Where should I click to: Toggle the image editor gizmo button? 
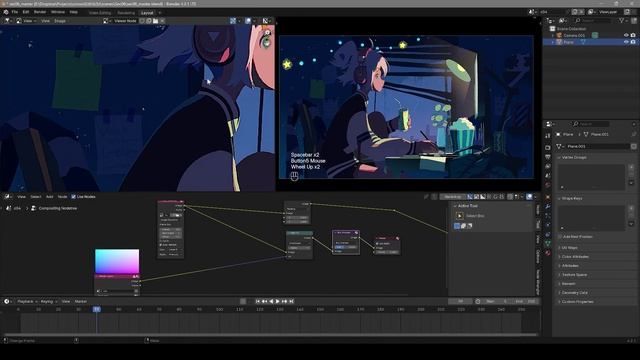point(233,20)
